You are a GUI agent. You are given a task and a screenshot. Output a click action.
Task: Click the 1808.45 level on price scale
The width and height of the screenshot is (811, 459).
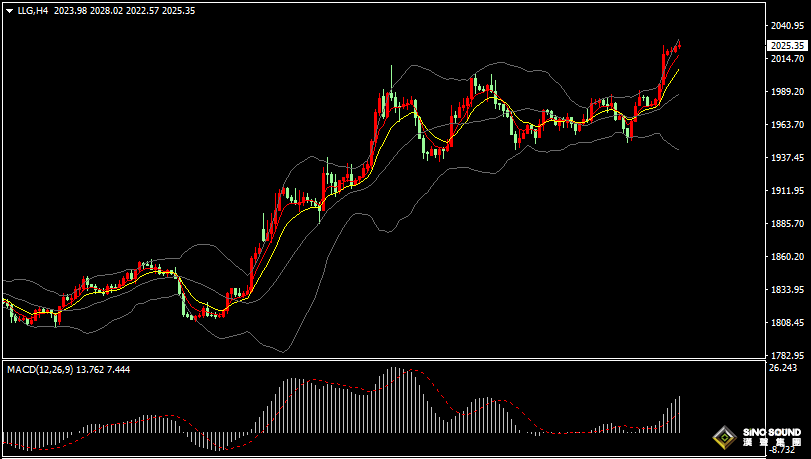click(788, 323)
